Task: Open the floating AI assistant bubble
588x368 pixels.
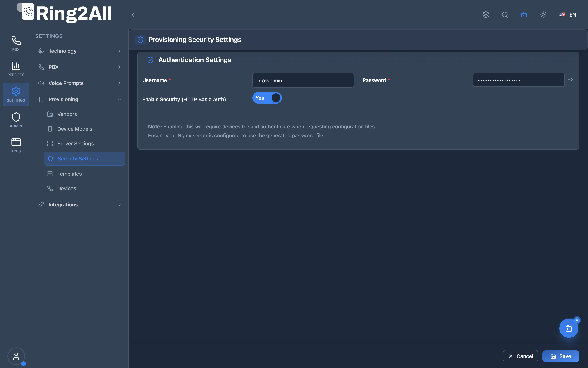Action: (x=569, y=328)
